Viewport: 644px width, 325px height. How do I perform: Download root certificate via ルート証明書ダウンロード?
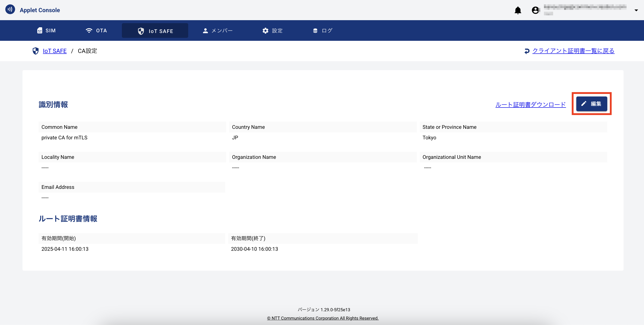530,105
